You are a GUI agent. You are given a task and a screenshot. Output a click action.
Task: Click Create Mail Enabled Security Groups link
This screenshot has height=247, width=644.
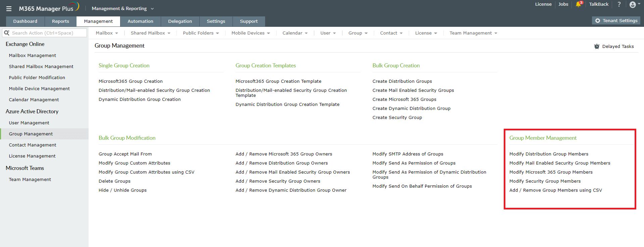point(413,90)
